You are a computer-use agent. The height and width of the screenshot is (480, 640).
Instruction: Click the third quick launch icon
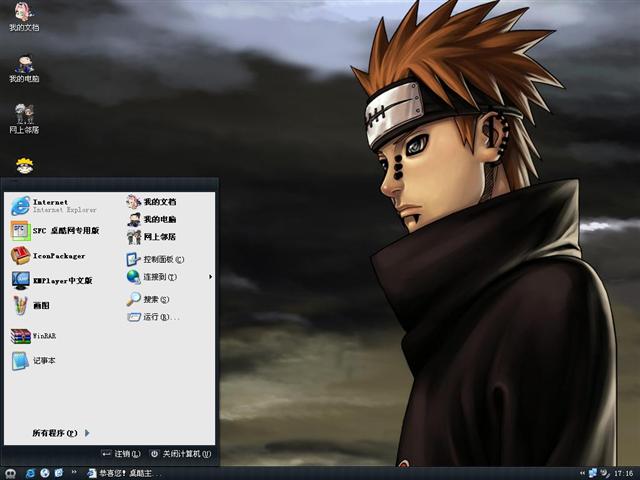(x=59, y=473)
